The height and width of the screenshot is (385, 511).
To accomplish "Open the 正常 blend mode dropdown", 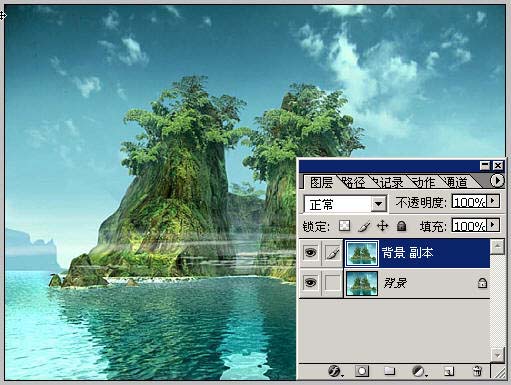I will pos(345,204).
